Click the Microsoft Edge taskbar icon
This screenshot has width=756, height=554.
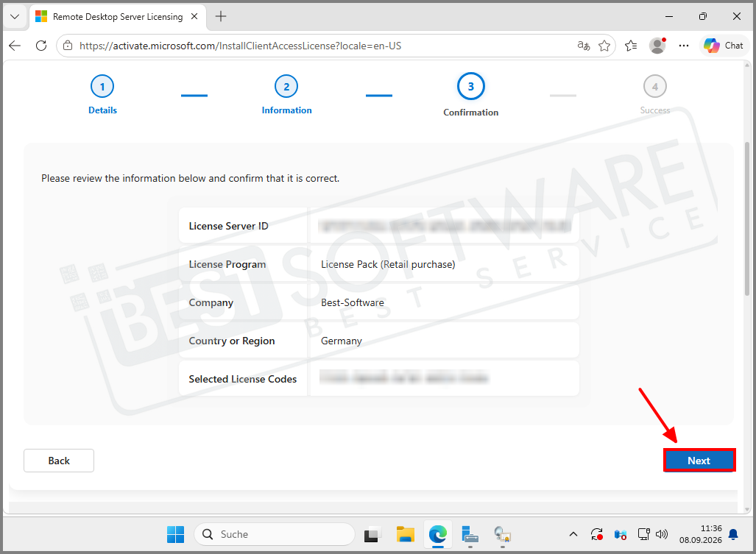click(x=438, y=534)
